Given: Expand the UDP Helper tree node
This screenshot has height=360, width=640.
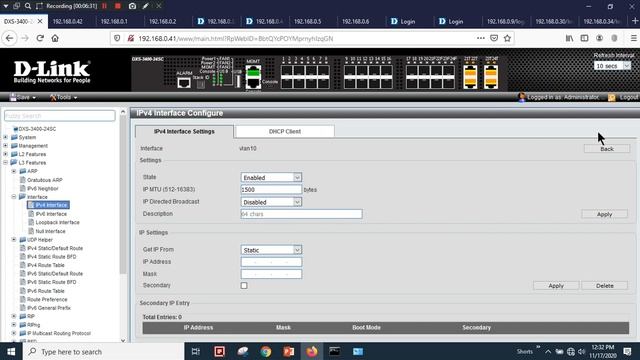Looking at the screenshot, I should coord(14,240).
